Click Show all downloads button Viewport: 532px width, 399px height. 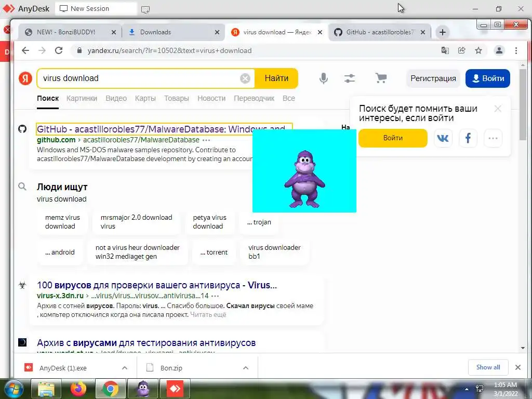coord(488,367)
